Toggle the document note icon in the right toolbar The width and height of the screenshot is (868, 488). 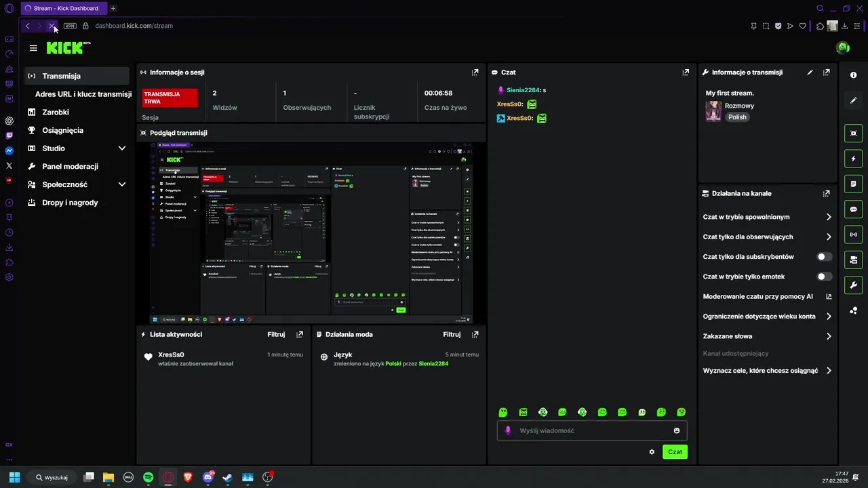(x=853, y=184)
